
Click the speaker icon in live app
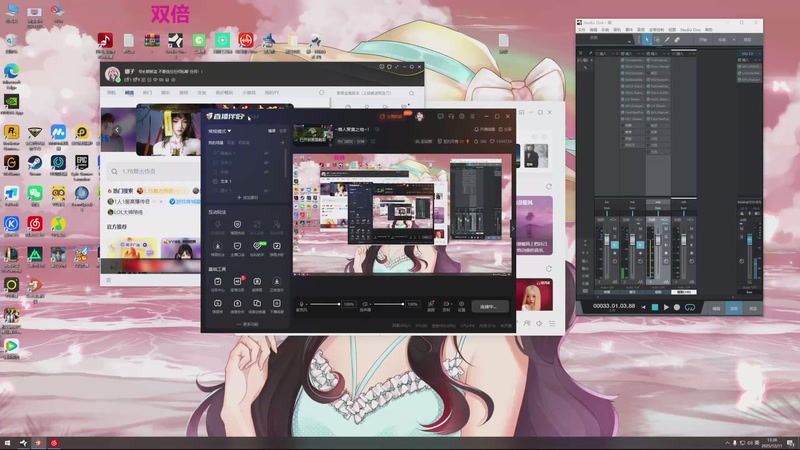click(x=365, y=304)
